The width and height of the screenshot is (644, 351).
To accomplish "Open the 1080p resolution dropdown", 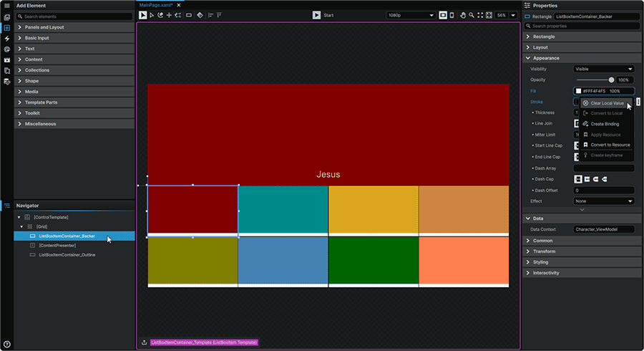I will (x=410, y=15).
